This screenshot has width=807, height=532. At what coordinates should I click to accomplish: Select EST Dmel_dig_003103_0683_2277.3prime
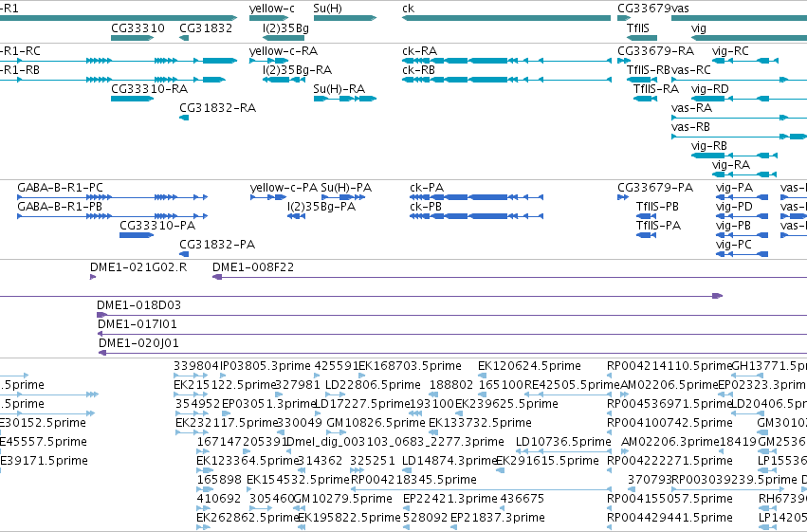(x=394, y=443)
